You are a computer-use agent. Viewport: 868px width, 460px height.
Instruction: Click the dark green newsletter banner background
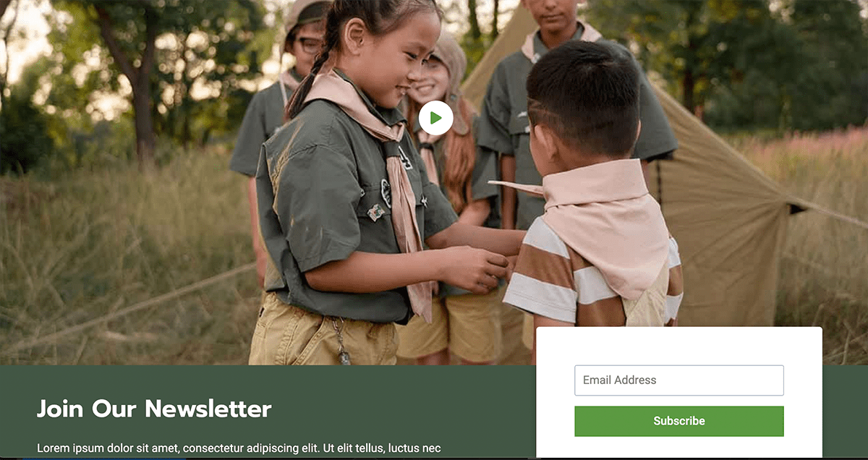point(275,412)
